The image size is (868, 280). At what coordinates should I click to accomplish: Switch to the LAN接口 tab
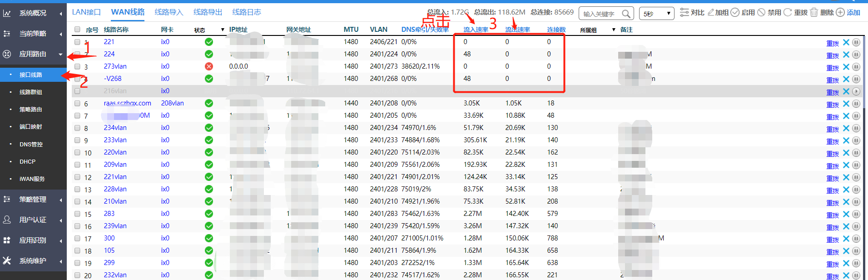(86, 12)
